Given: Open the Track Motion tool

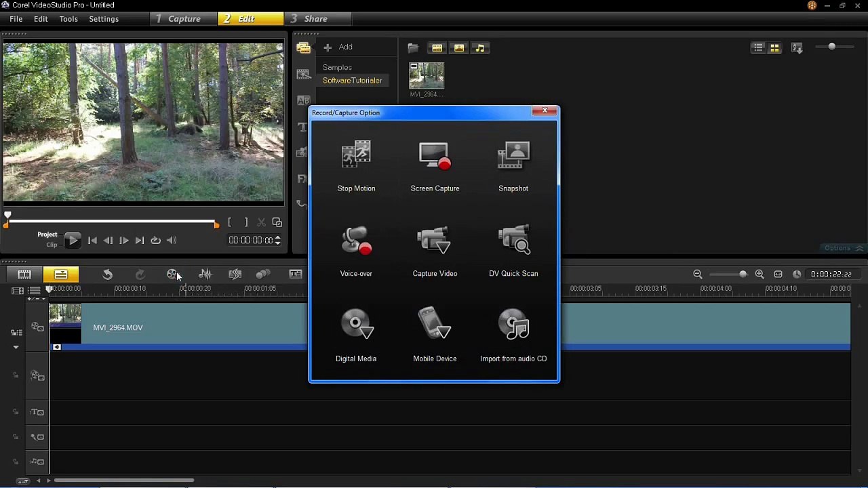Looking at the screenshot, I should click(x=263, y=274).
